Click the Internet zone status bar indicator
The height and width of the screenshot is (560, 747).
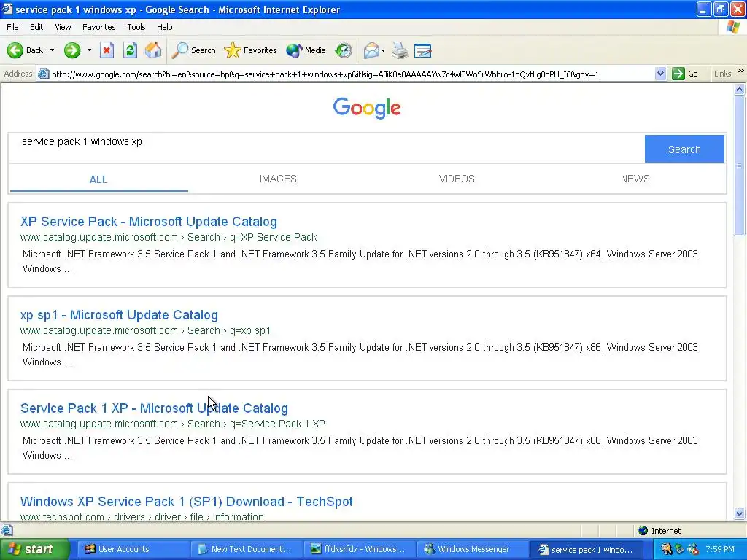tap(659, 531)
